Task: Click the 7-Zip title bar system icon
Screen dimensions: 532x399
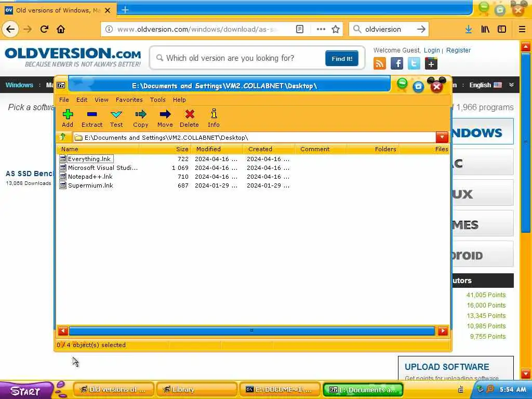Action: [61, 86]
